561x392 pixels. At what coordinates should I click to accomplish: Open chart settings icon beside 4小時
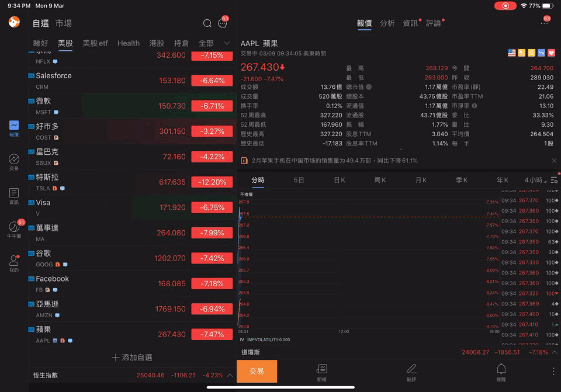[554, 180]
